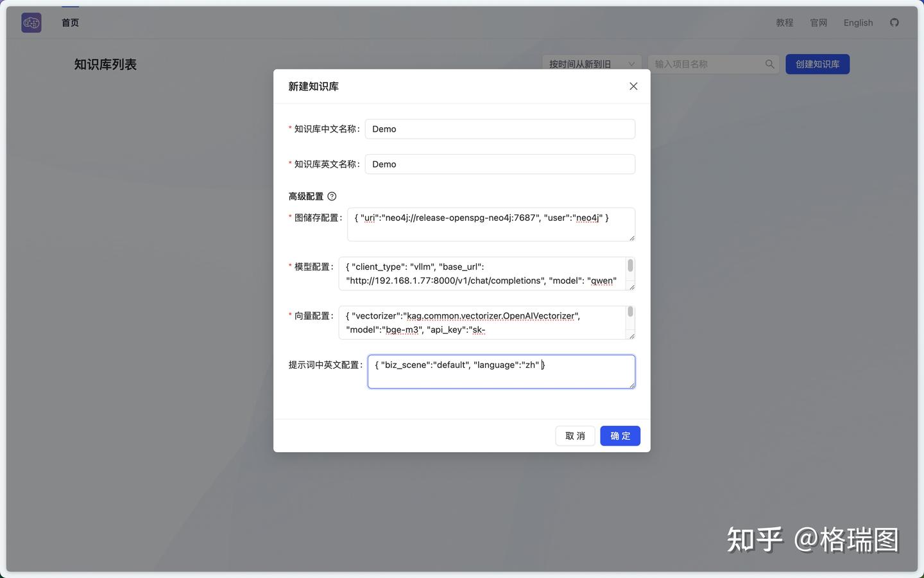Screen dimensions: 924x578
Task: Focus the 输入项目名称 search field
Action: point(714,64)
